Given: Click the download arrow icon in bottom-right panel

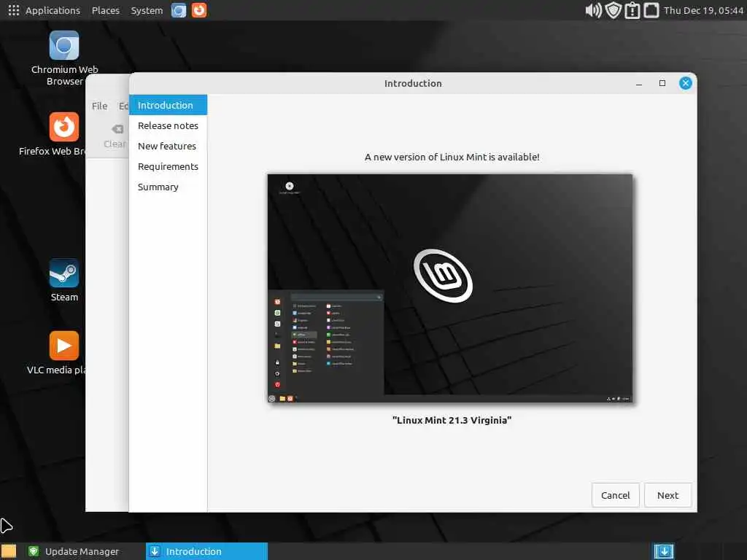Looking at the screenshot, I should (664, 551).
